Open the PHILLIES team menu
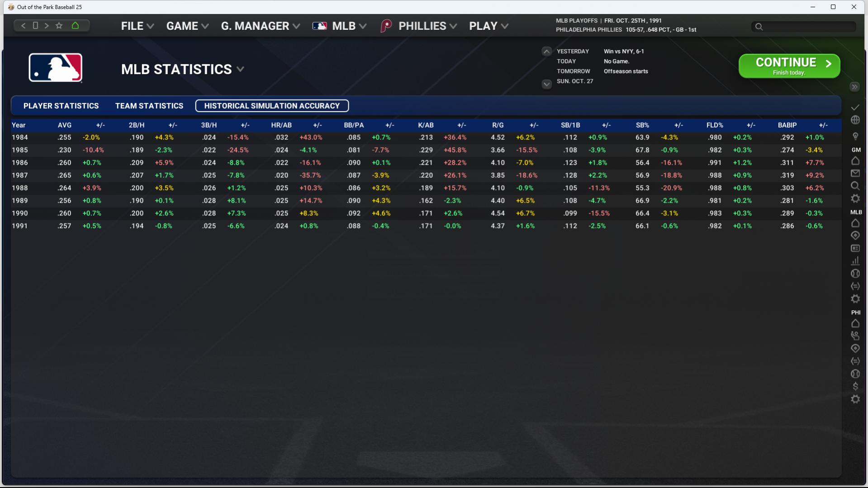This screenshot has width=868, height=488. coord(418,26)
